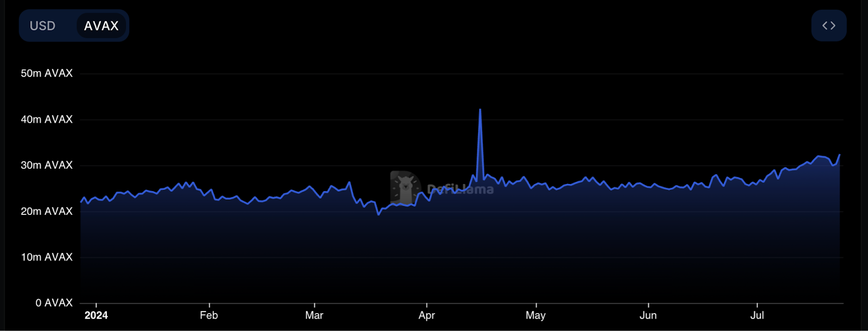The image size is (868, 331).
Task: Click the 40m AVAX axis label
Action: click(47, 119)
